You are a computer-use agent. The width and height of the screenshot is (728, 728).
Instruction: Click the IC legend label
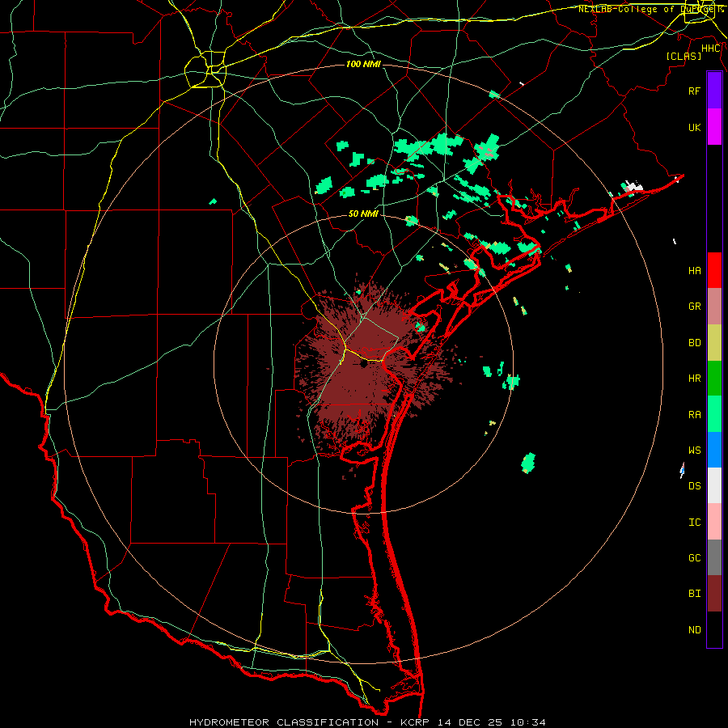[x=694, y=523]
